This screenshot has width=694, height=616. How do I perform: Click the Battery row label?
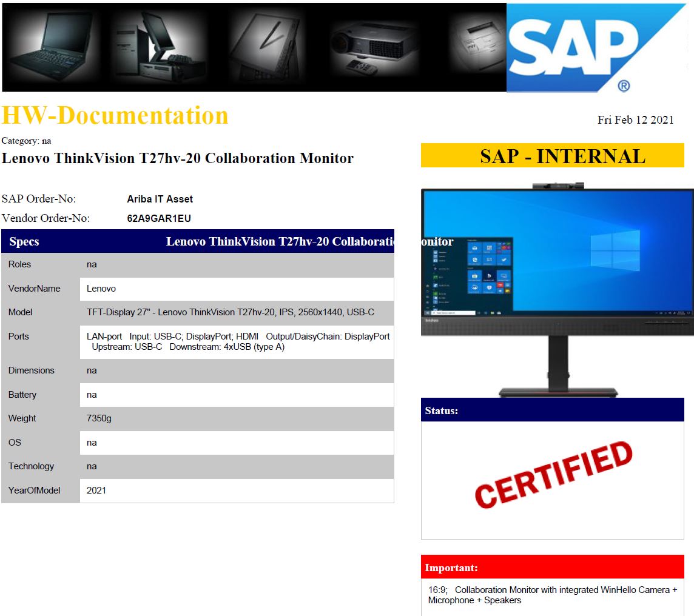pos(22,395)
